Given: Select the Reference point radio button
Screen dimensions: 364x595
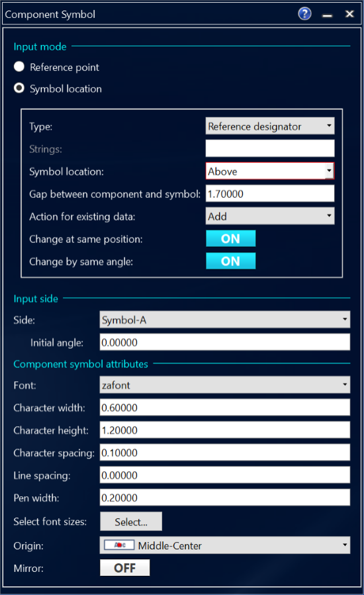Looking at the screenshot, I should [x=19, y=67].
